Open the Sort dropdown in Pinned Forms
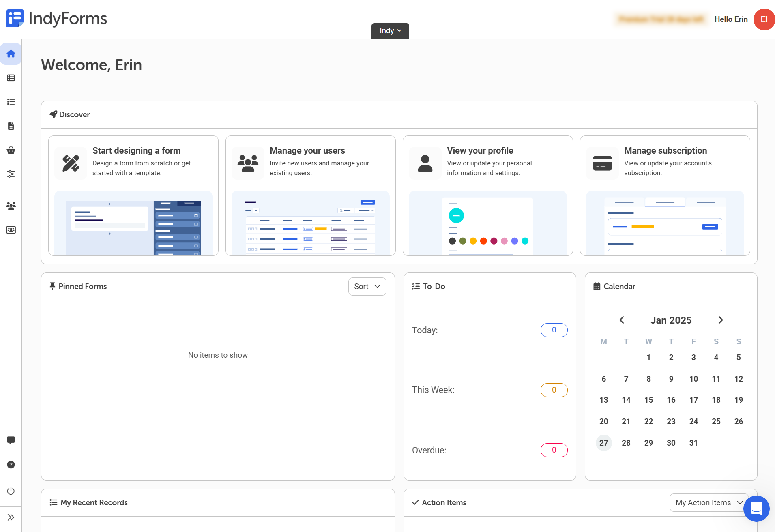 click(367, 286)
